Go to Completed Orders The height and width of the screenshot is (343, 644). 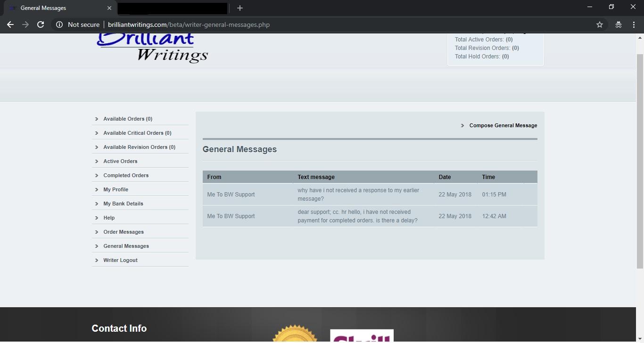[126, 175]
